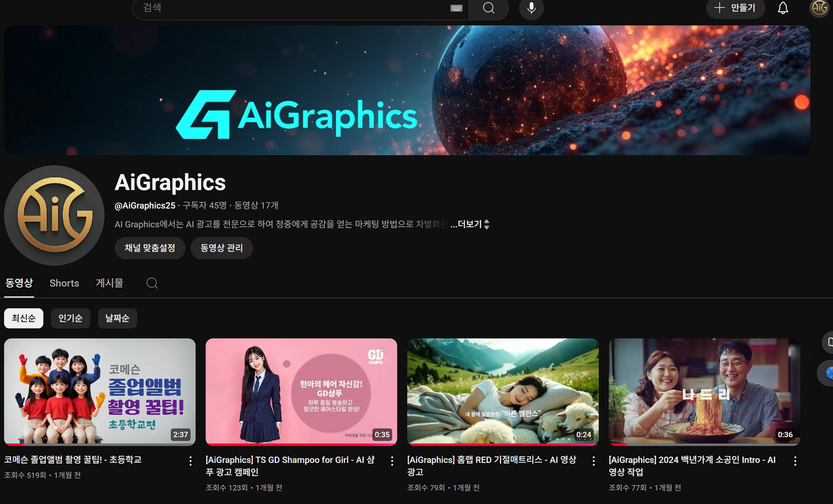This screenshot has height=504, width=833.
Task: Switch to the 게시물 tab
Action: coord(109,284)
